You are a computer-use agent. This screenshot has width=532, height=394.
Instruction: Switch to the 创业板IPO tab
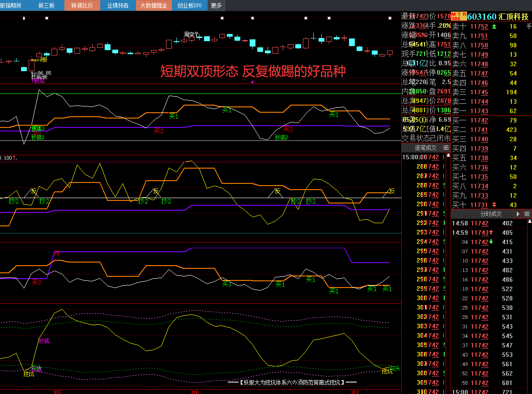(189, 5)
